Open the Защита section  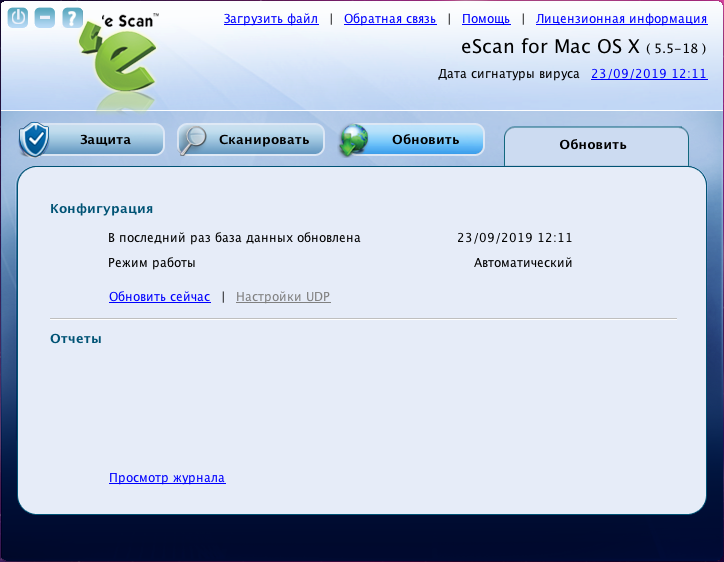[92, 139]
